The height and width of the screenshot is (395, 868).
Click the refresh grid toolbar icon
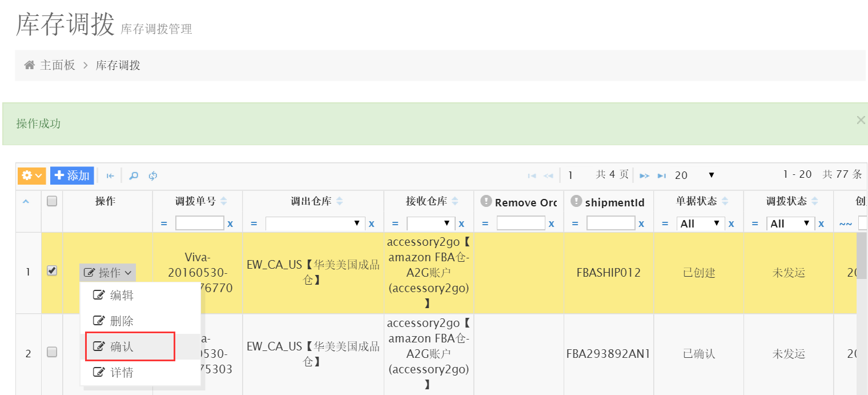(153, 176)
